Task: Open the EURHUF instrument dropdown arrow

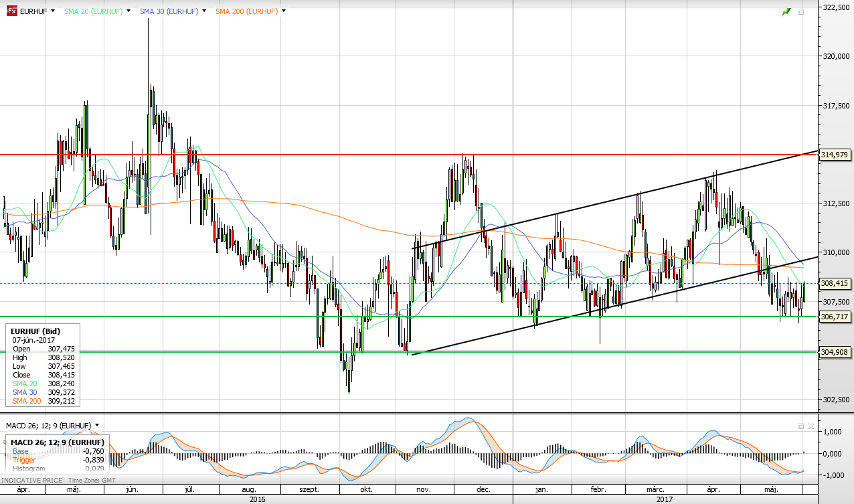Action: point(52,11)
